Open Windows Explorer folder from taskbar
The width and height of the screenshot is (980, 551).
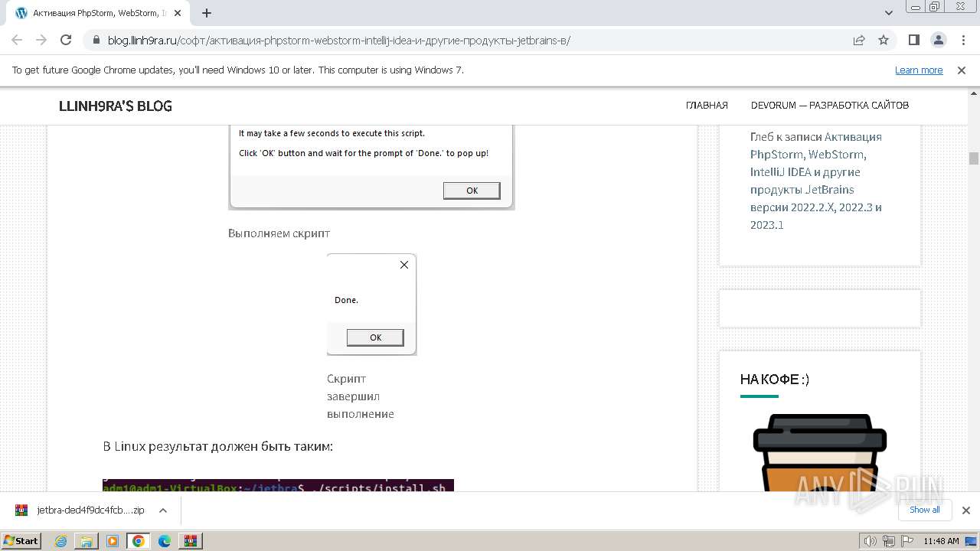(87, 541)
